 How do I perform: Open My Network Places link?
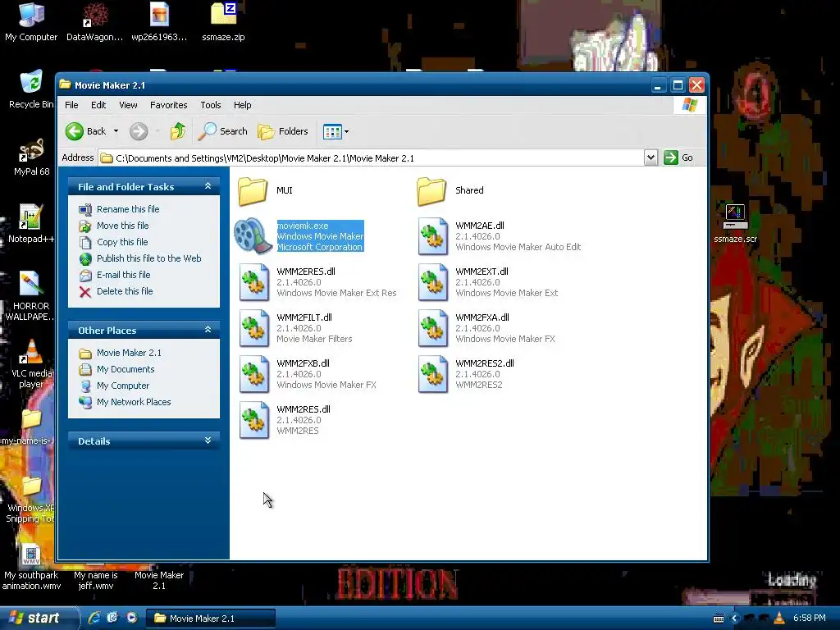134,402
